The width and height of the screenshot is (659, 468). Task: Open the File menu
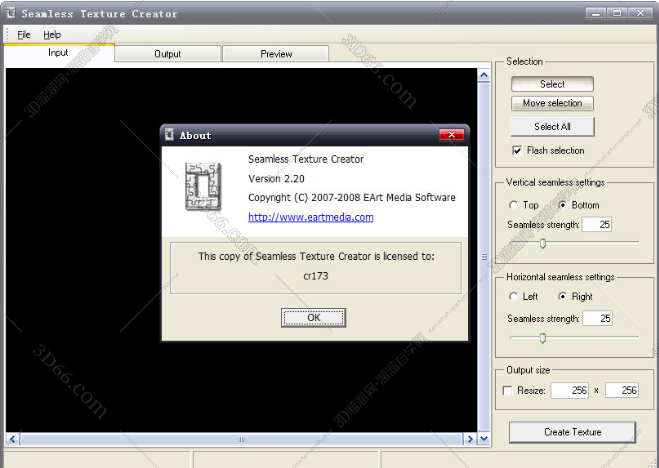[x=24, y=35]
